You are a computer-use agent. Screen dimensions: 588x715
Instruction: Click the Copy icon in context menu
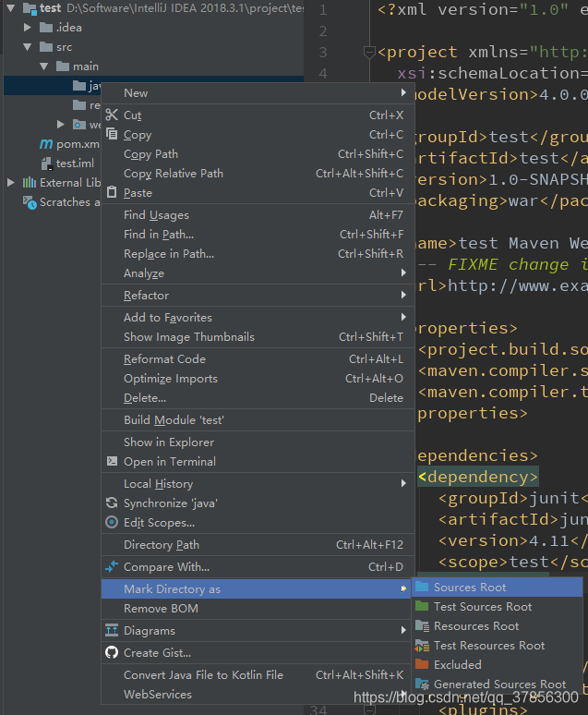point(112,134)
